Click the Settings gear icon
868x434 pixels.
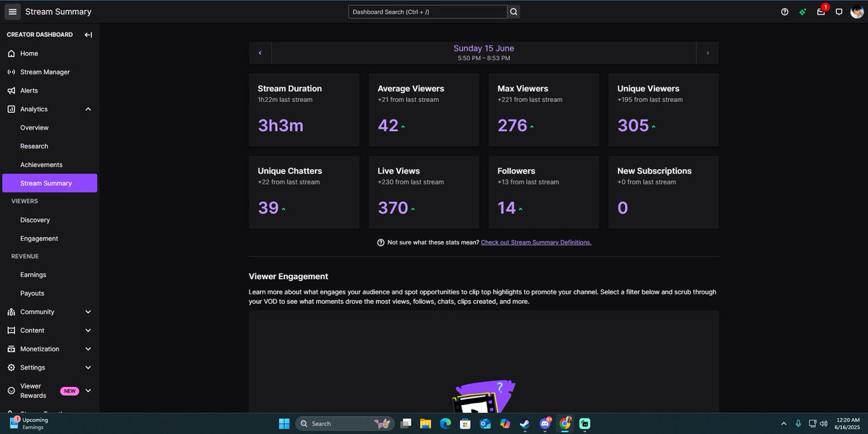point(11,367)
